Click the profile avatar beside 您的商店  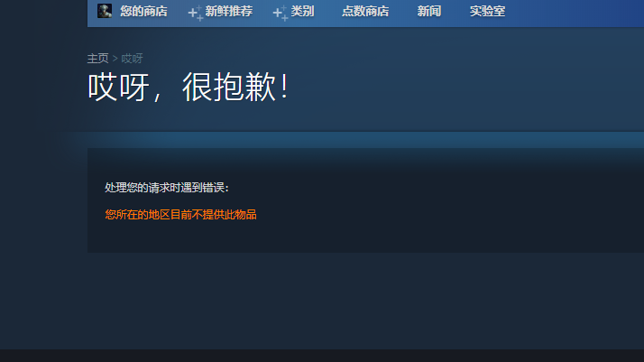coord(105,11)
